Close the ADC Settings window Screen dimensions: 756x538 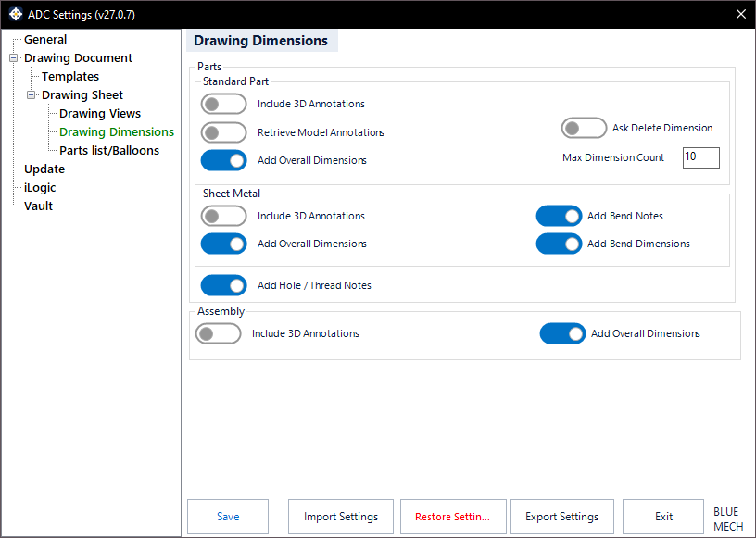pyautogui.click(x=741, y=14)
